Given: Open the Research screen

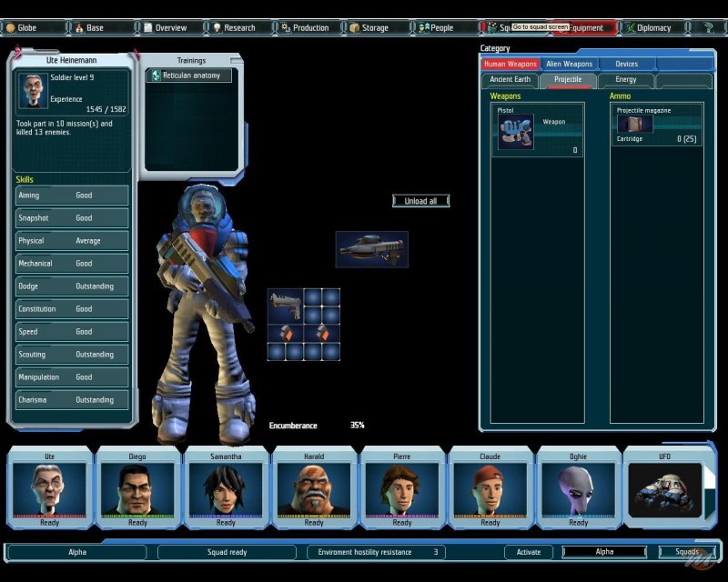Looking at the screenshot, I should [x=233, y=28].
